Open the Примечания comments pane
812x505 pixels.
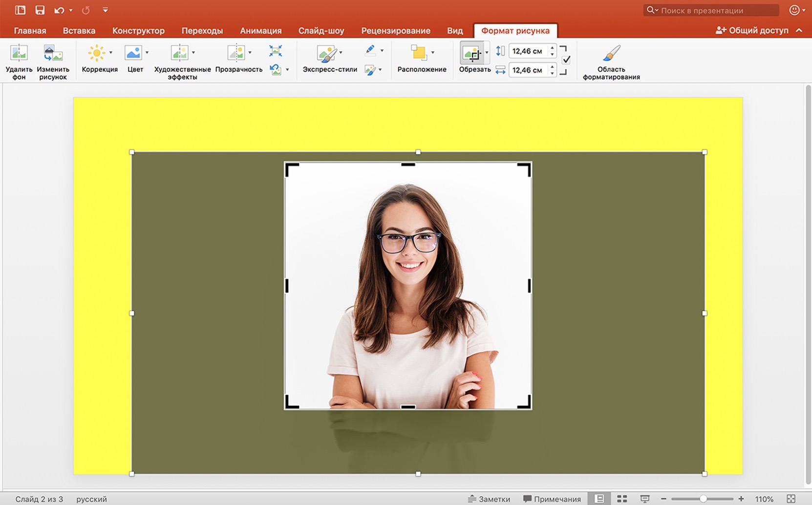[x=552, y=499]
